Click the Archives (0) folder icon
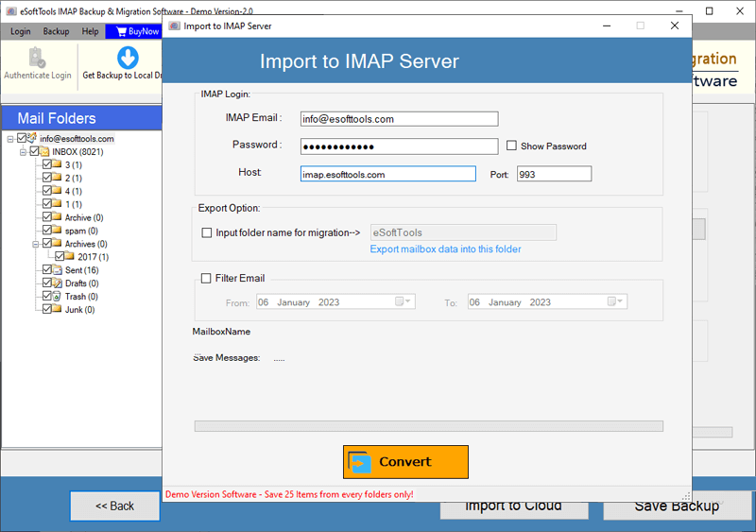The width and height of the screenshot is (756, 532). pyautogui.click(x=58, y=243)
